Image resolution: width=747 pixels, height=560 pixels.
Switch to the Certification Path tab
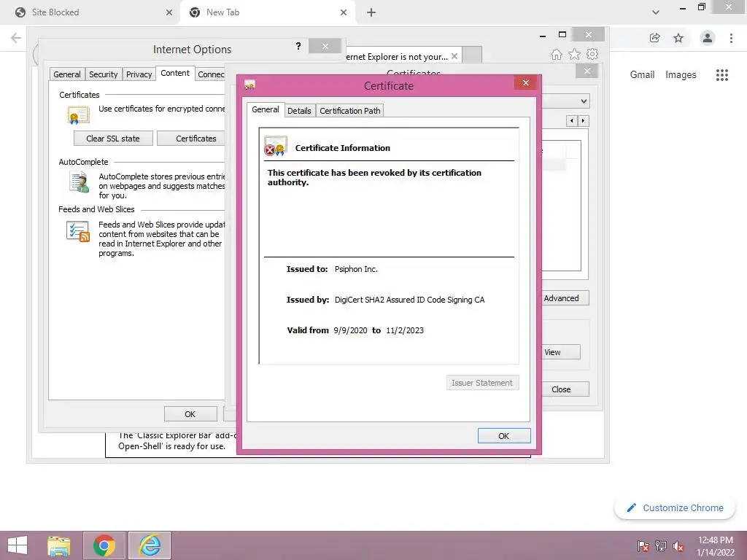coord(349,111)
